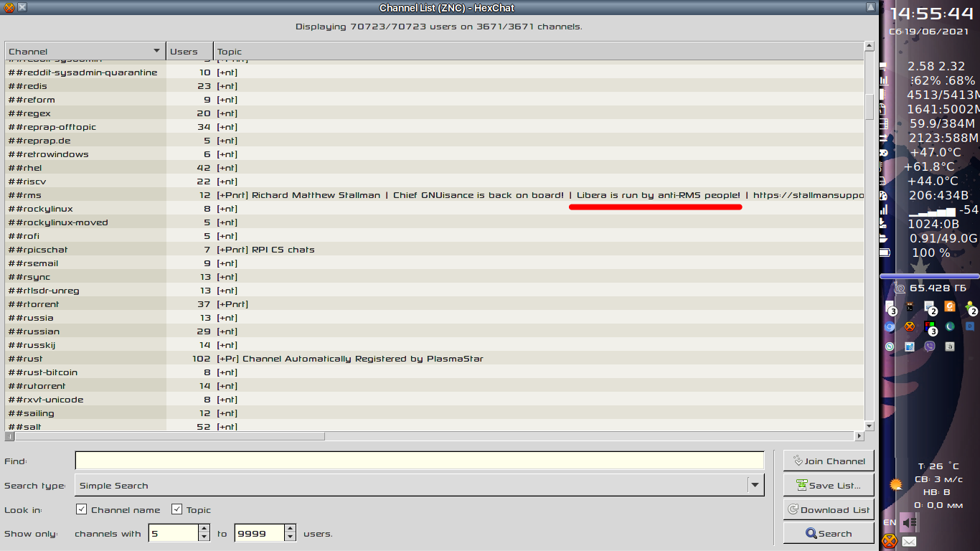The image size is (980, 551).
Task: Decrease the minimum users count with down arrow
Action: (x=204, y=537)
